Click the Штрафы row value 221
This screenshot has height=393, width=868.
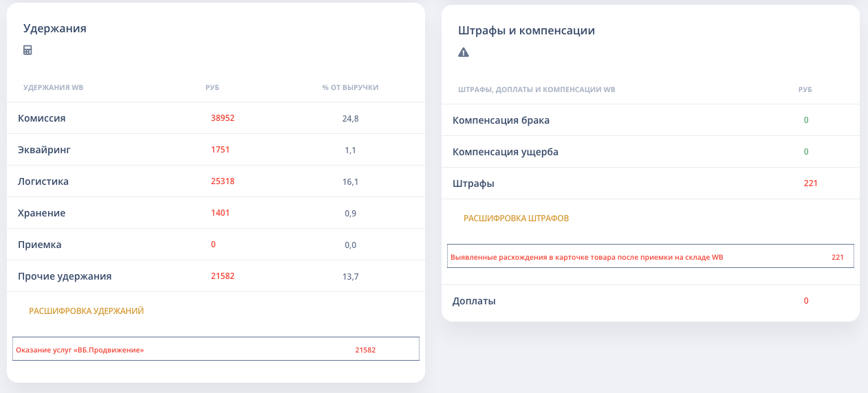tap(810, 183)
